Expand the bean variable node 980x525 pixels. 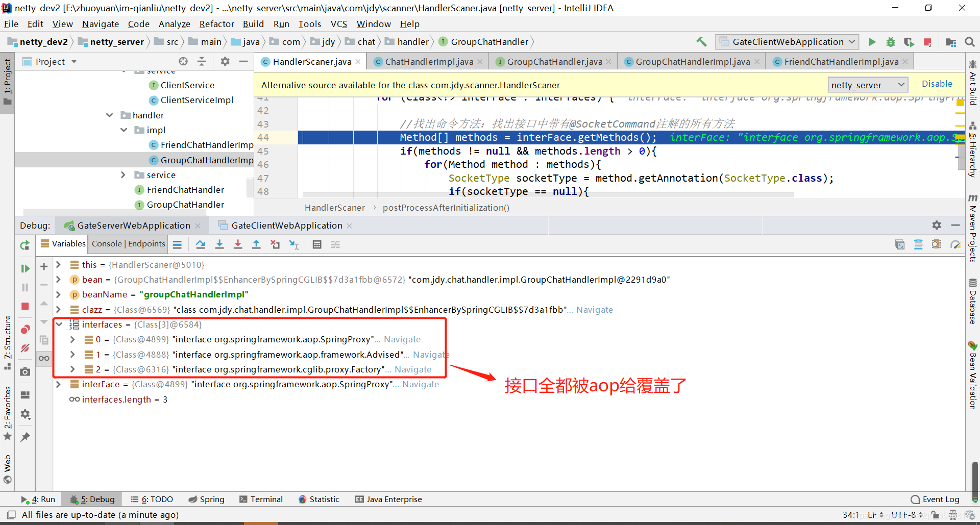59,280
